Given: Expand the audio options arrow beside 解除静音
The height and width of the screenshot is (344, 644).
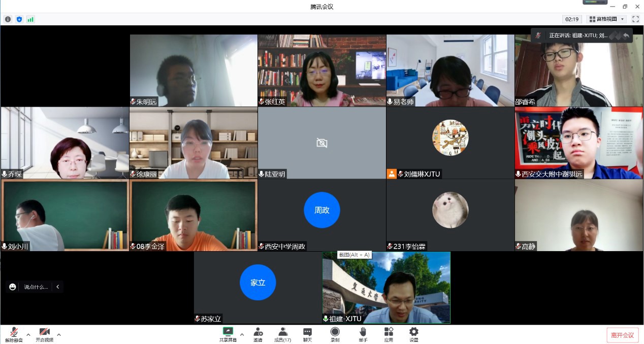Looking at the screenshot, I should (x=28, y=334).
